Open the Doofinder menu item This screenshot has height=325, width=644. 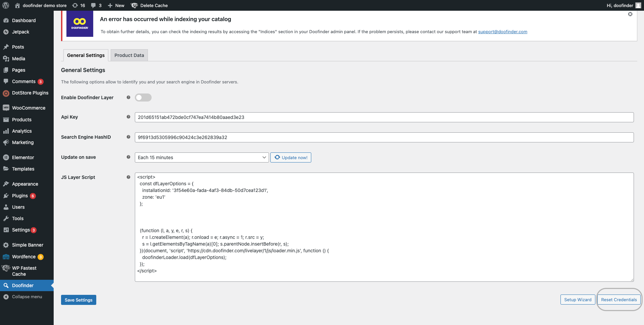27,285
